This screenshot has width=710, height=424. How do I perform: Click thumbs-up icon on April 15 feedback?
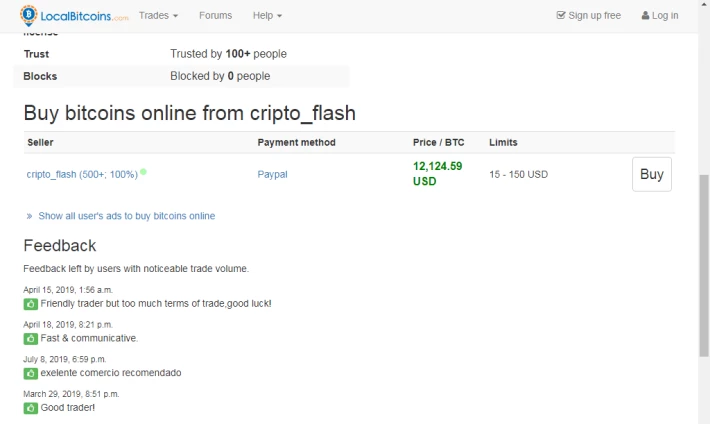tap(30, 304)
